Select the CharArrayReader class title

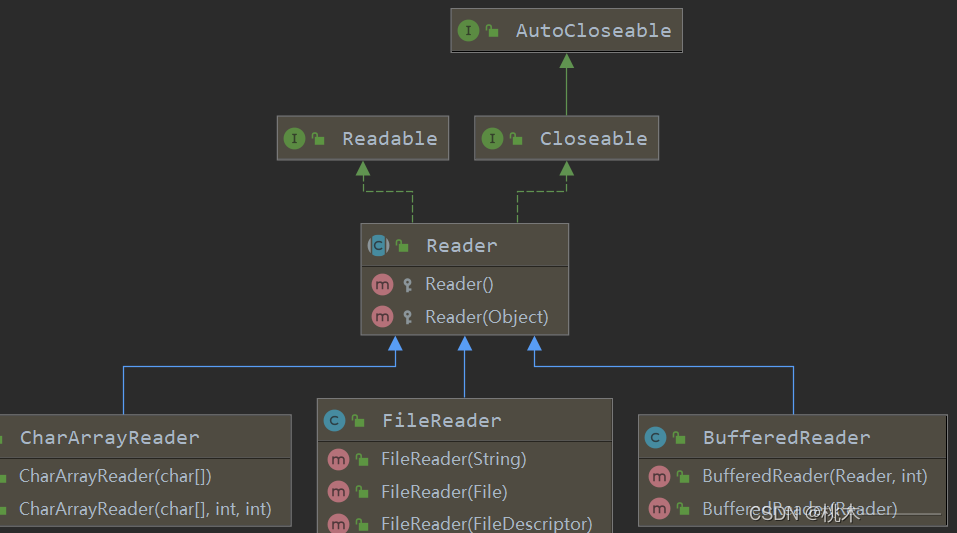coord(109,437)
